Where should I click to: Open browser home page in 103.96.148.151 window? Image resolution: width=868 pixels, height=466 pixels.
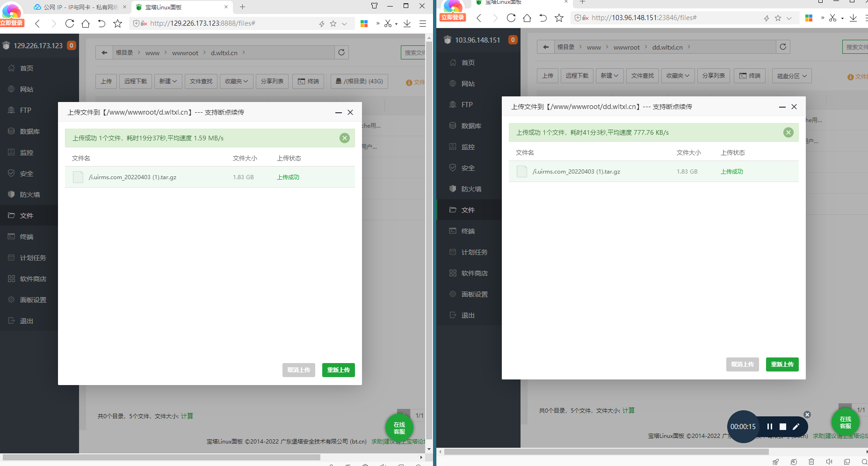[x=527, y=18]
